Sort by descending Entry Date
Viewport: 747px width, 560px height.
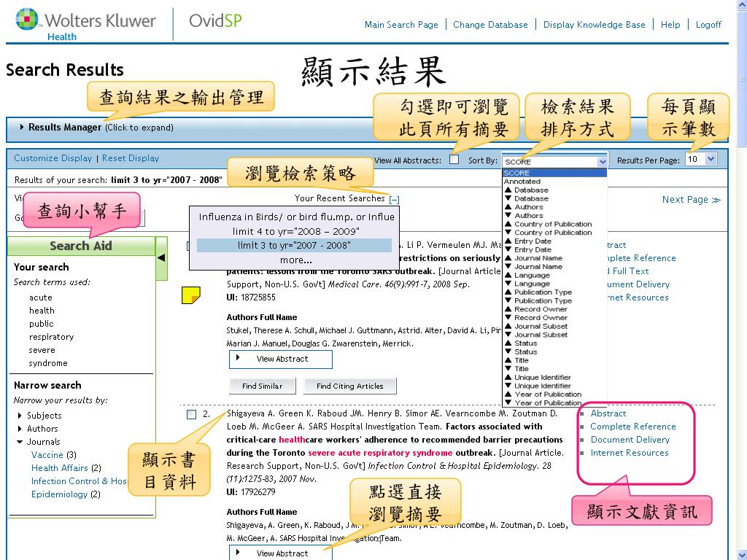click(x=528, y=249)
